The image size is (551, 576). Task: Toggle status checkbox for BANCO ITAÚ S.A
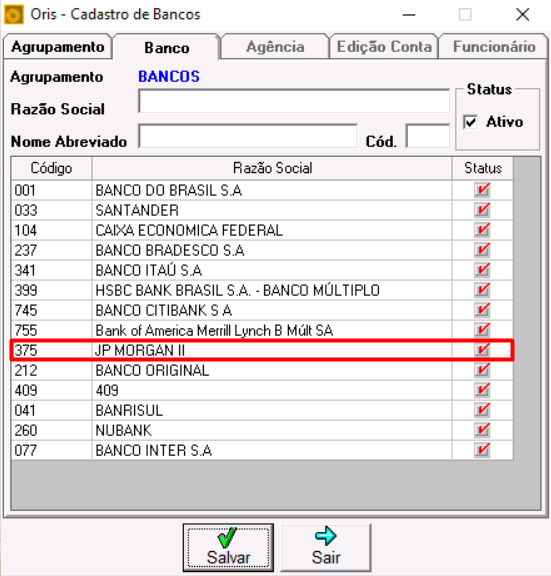coord(482,270)
